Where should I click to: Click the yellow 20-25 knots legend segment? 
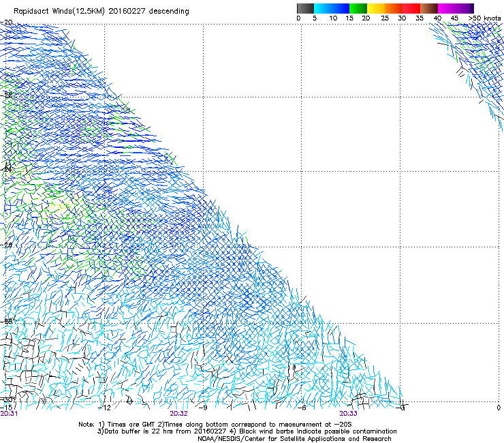click(376, 8)
